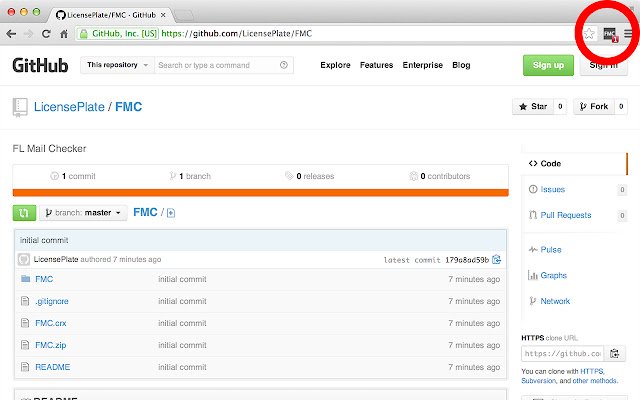Open latest commit 179a8ad59b link
The image size is (640, 400).
coord(467,260)
